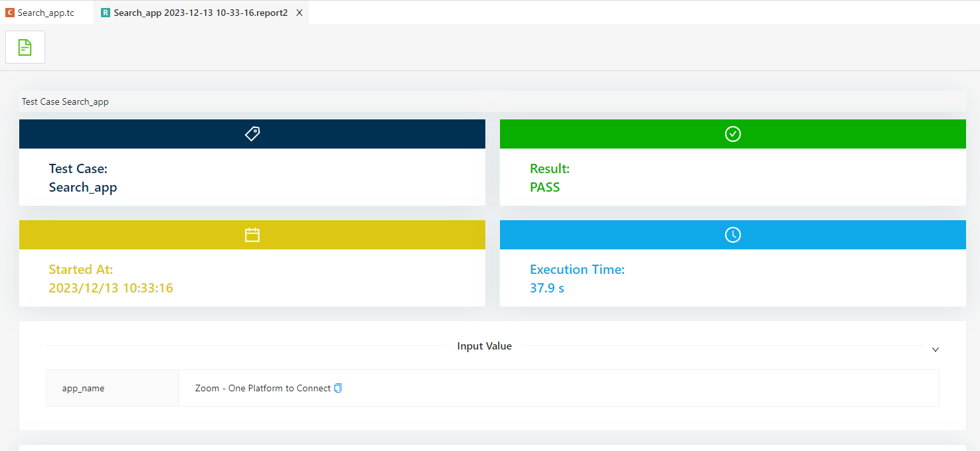980x451 pixels.
Task: Click the Input Value section heading
Action: tap(485, 346)
